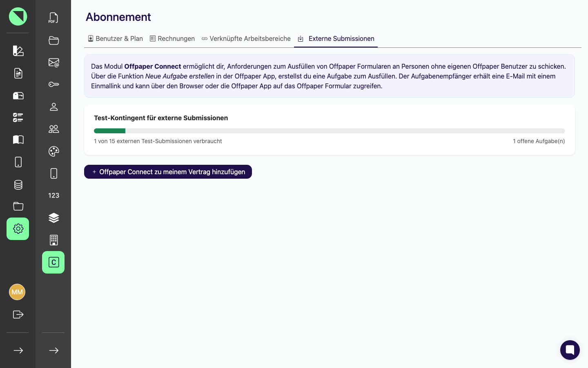Select the settings gear icon

pyautogui.click(x=18, y=229)
